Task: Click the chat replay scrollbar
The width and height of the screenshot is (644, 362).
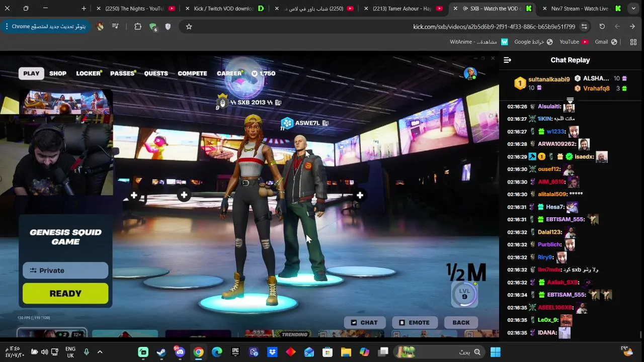Action: 641,334
